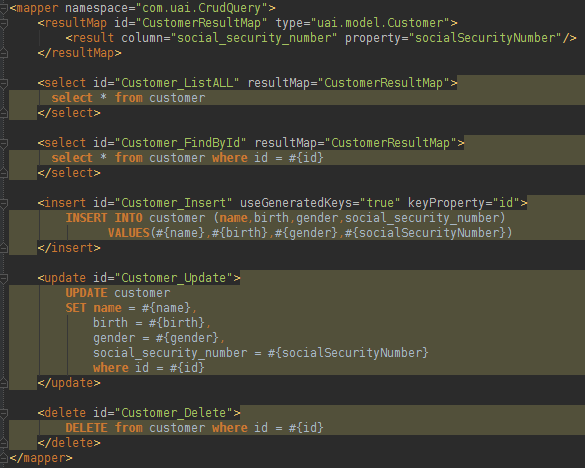Click the "social_security_number" column attribute value
The image size is (585, 468).
pos(254,38)
